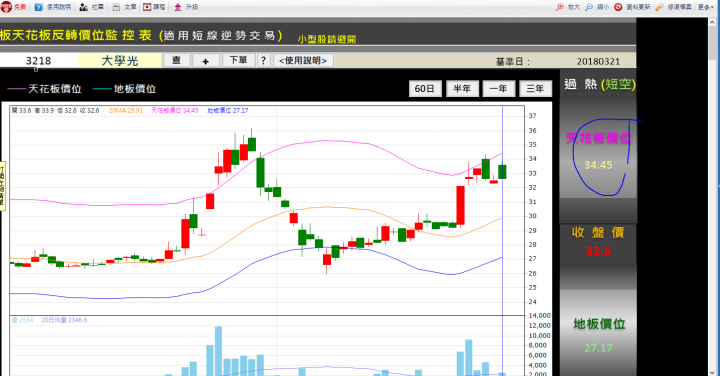Viewport: 720px width, 376px height.
Task: Click the + add button
Action: click(x=205, y=61)
